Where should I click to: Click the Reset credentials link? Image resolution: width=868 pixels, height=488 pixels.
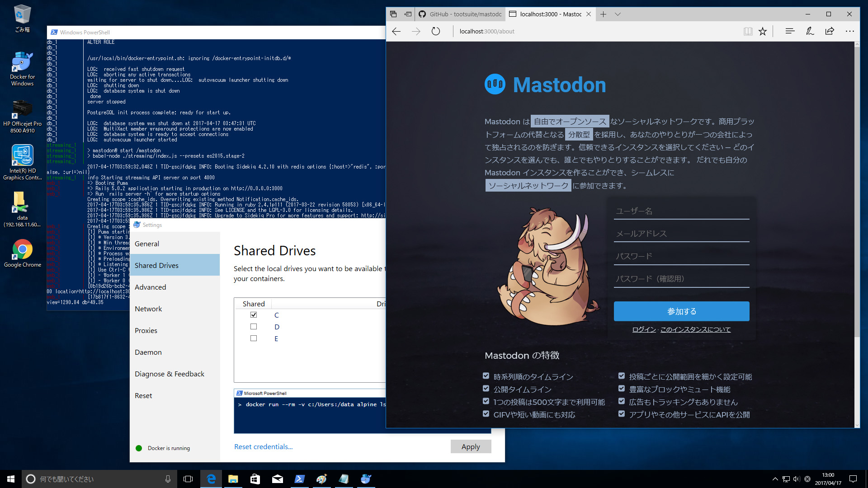click(263, 447)
